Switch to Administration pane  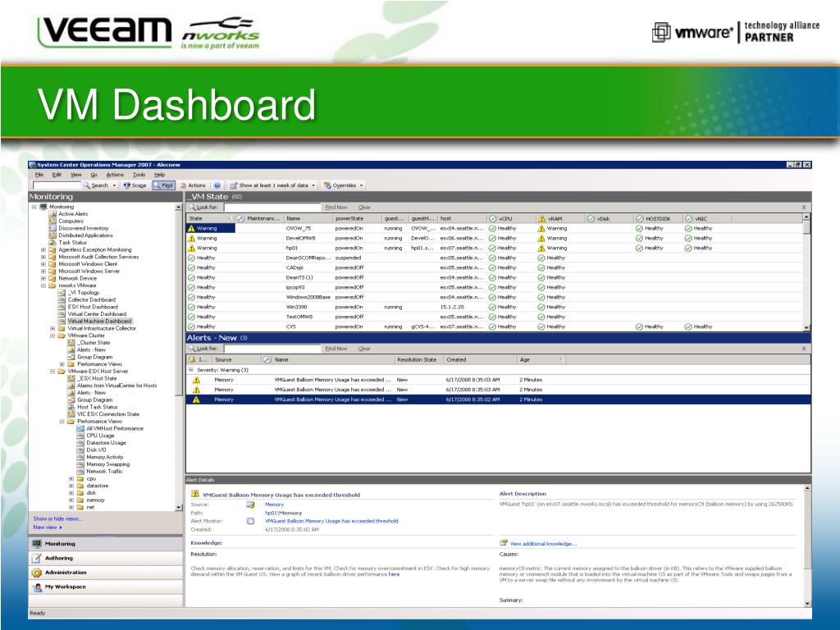click(106, 573)
